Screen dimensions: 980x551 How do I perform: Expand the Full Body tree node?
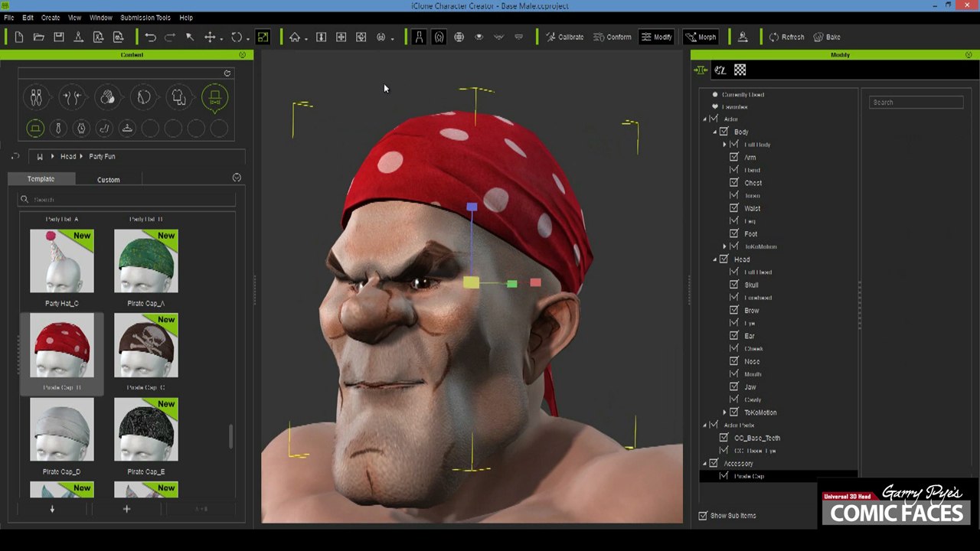tap(724, 145)
